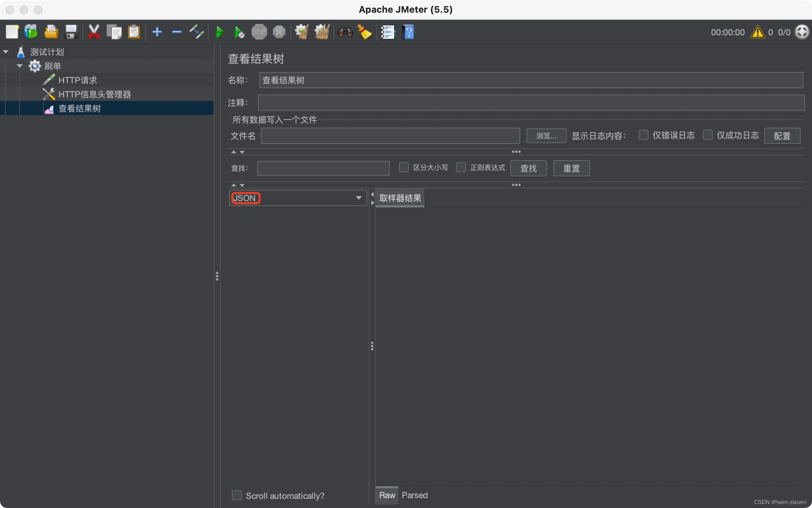812x508 pixels.
Task: Click the 0/0 thread count indicator
Action: pyautogui.click(x=785, y=32)
